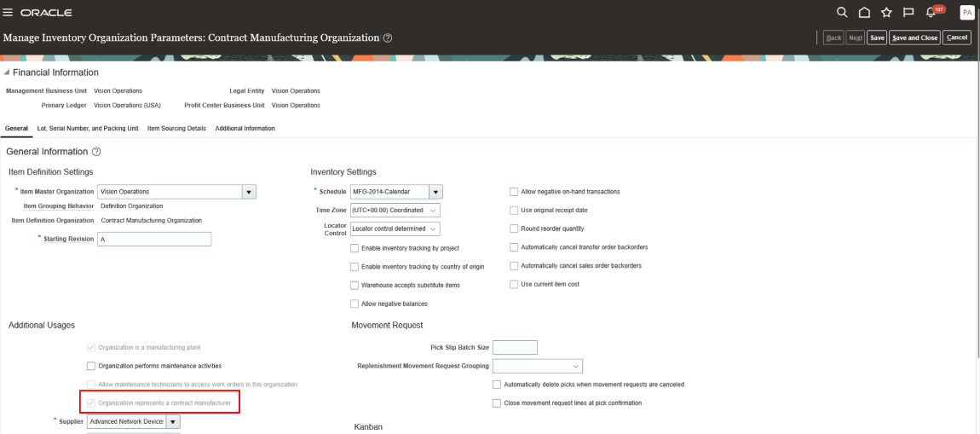Click the Cancel button
The width and height of the screenshot is (980, 434).
957,38
